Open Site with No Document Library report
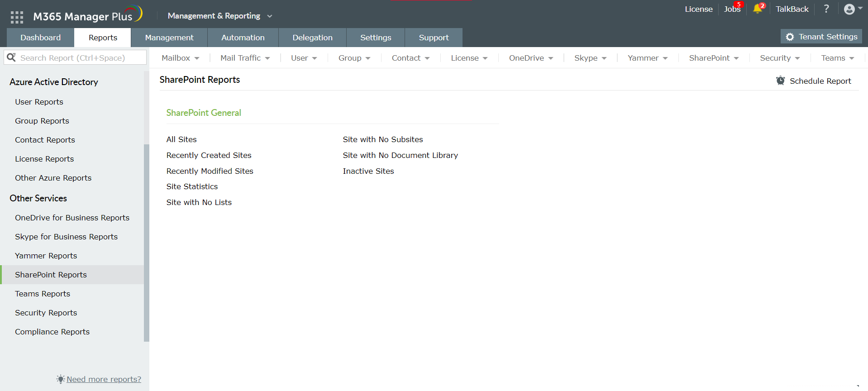This screenshot has width=868, height=391. pos(400,155)
